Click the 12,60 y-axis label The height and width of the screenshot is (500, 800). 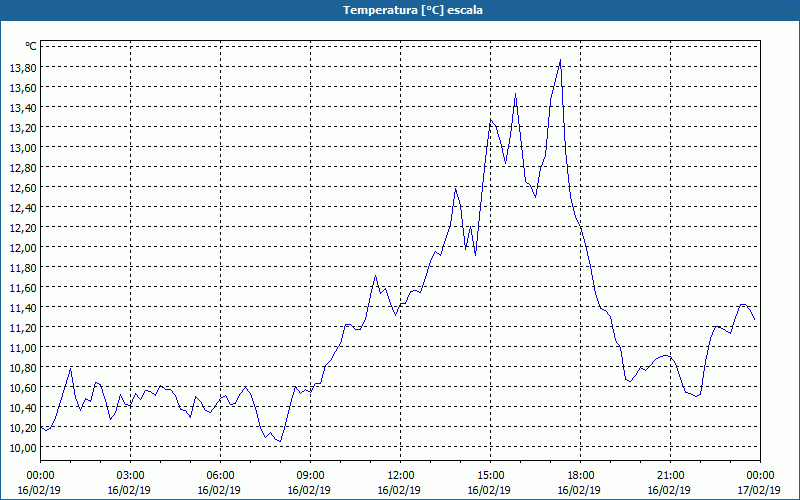[23, 187]
